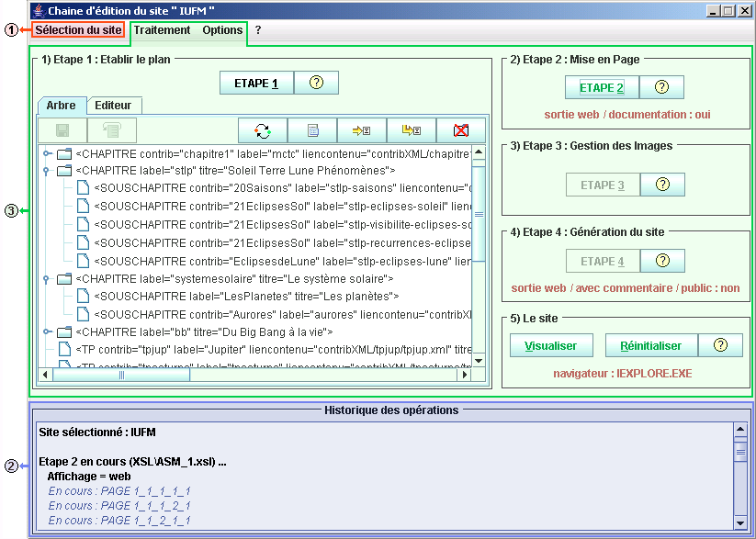
Task: Switch to the Editeur tab
Action: [113, 106]
